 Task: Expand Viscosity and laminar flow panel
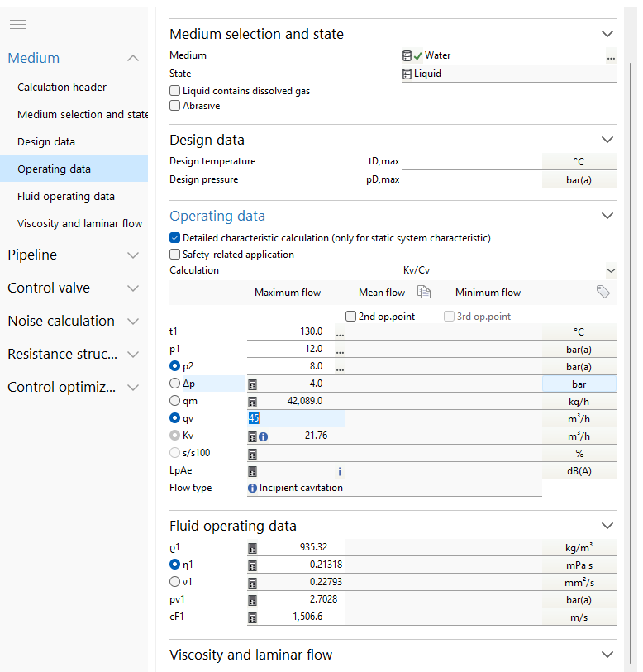pos(607,655)
